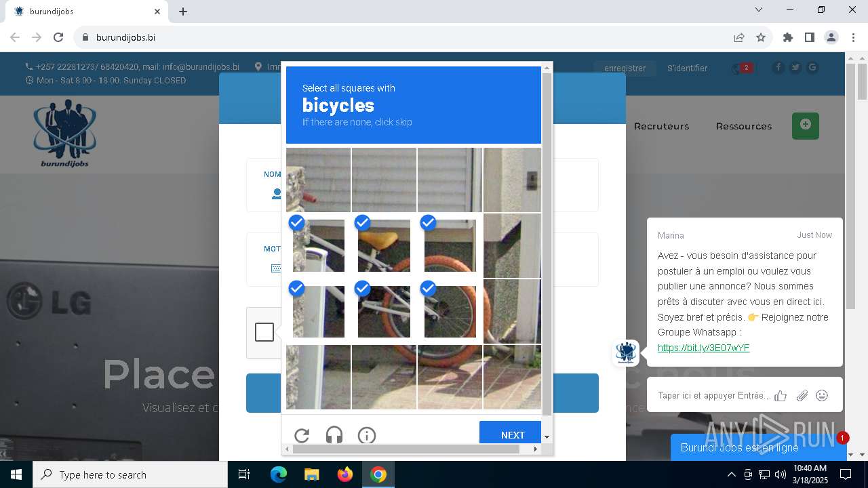This screenshot has width=868, height=488.
Task: Toggle Chrome side panel
Action: tap(810, 37)
